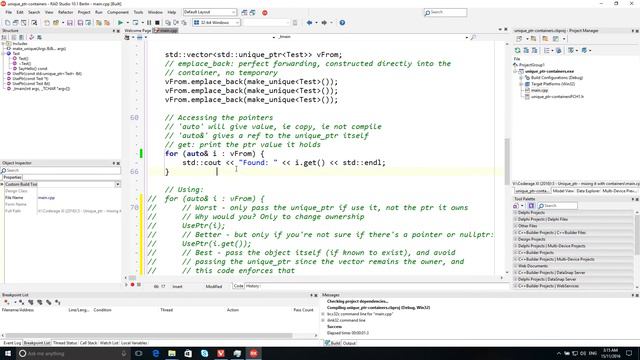Click the IDE Insight search box

tap(445, 13)
